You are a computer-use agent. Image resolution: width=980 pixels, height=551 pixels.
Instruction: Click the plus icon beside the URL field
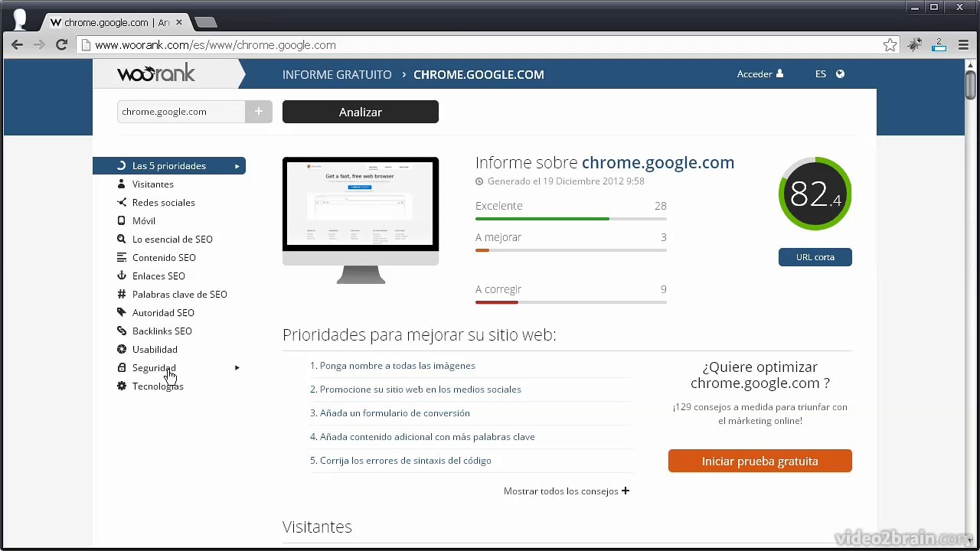tap(259, 112)
